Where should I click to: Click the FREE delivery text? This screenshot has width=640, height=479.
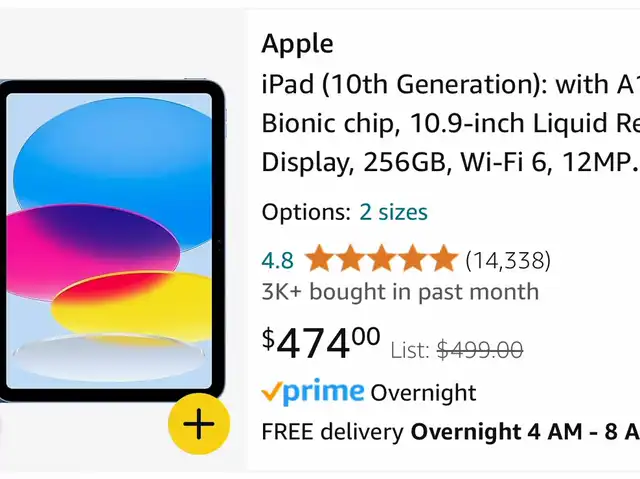(x=332, y=432)
